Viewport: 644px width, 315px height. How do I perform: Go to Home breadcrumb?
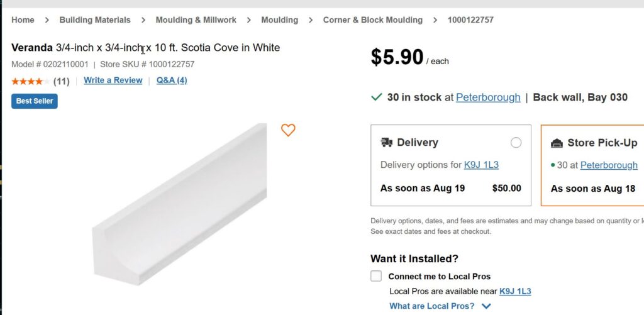(x=23, y=20)
